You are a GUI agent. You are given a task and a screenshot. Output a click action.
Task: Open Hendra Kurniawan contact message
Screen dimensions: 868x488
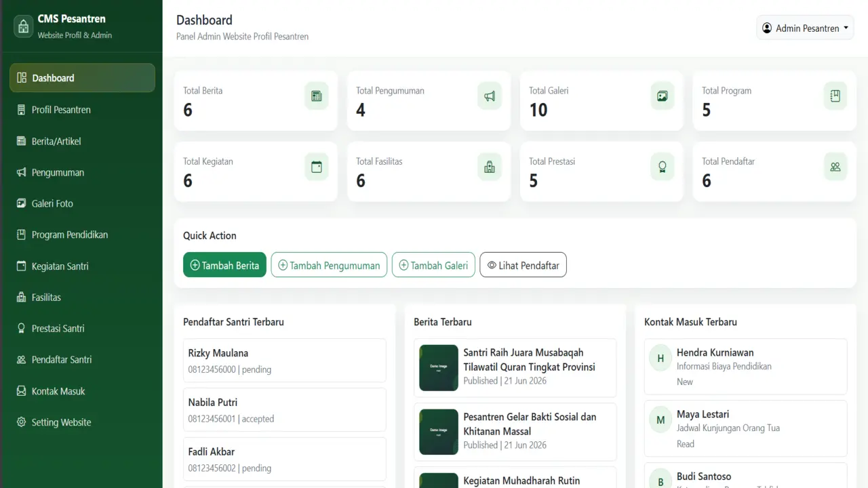[x=745, y=367]
